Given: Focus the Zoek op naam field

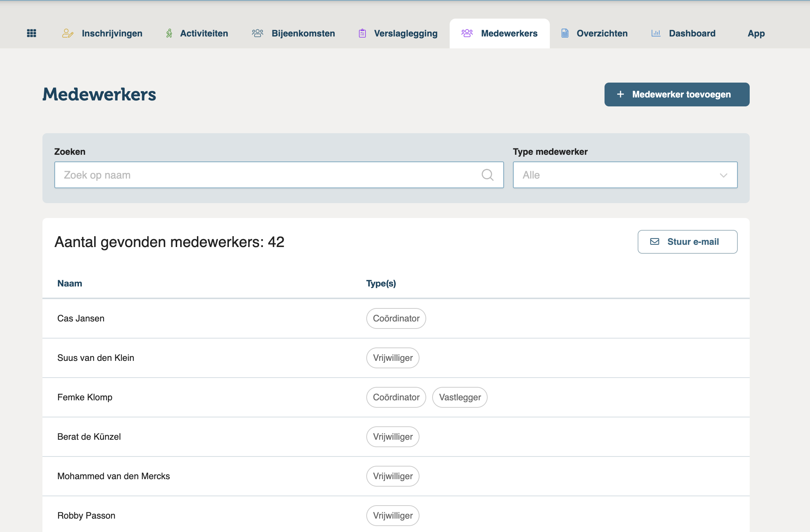Looking at the screenshot, I should 268,175.
